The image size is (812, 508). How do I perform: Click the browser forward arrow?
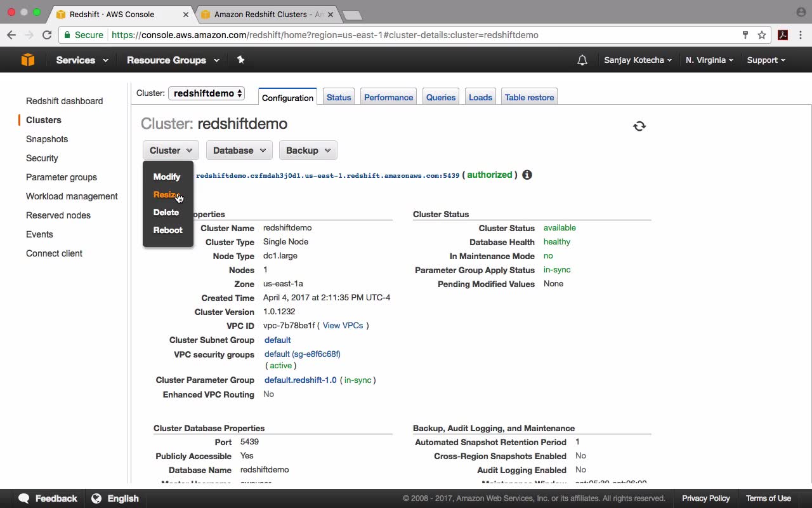tap(29, 35)
